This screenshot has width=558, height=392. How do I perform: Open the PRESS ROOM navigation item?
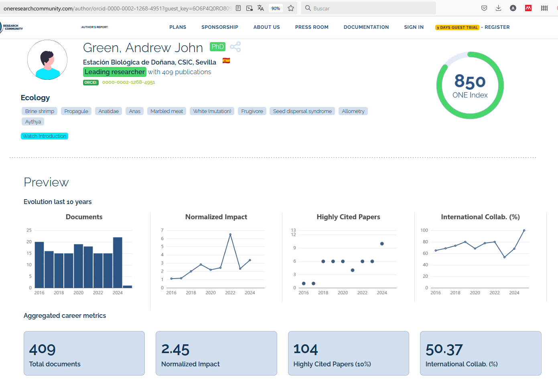[x=312, y=27]
